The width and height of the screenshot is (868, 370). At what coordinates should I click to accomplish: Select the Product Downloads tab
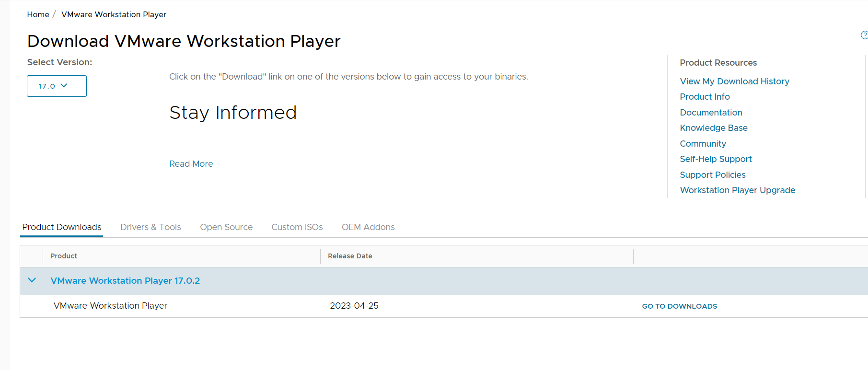62,227
